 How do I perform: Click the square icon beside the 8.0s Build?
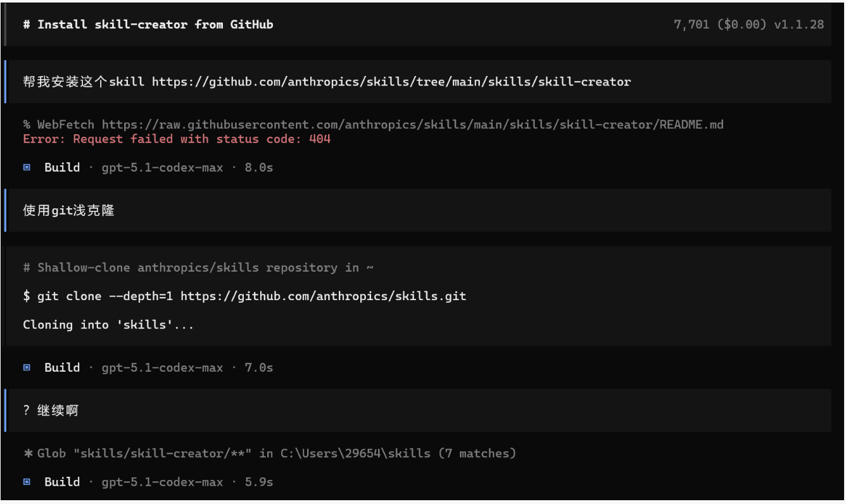point(27,168)
